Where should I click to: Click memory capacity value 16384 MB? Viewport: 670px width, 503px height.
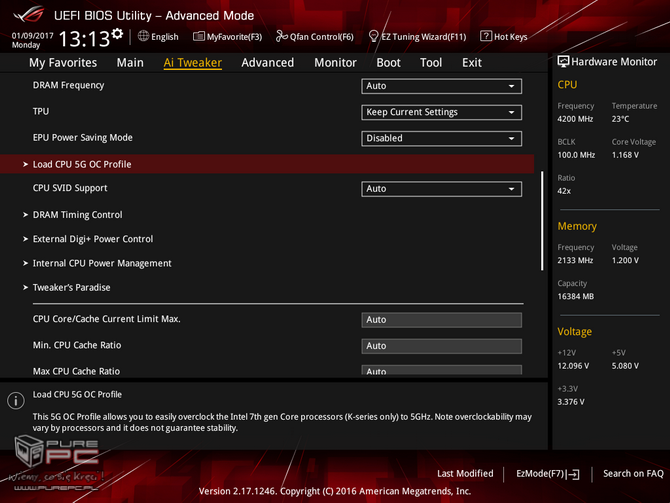[x=576, y=297]
